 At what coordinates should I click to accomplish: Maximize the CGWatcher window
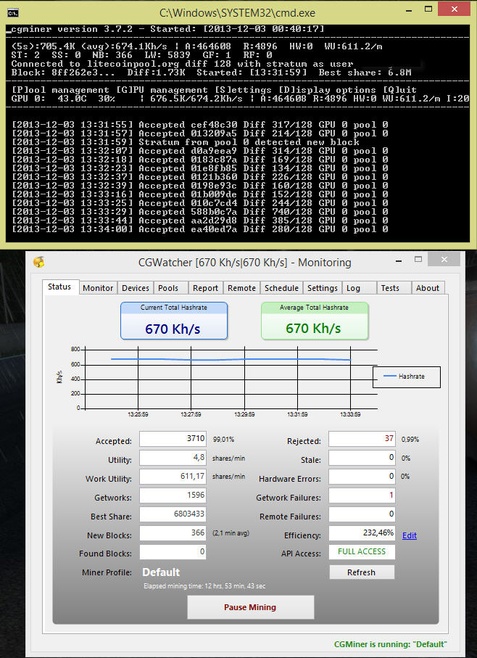point(418,259)
